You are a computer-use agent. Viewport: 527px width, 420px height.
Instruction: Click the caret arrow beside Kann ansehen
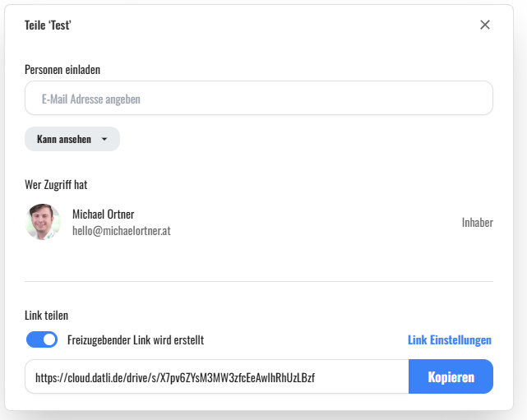coord(104,140)
